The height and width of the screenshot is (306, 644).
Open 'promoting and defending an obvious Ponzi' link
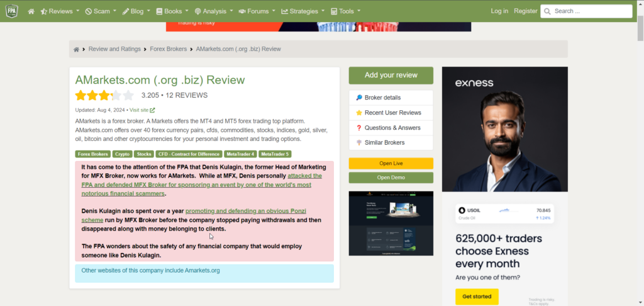click(246, 212)
